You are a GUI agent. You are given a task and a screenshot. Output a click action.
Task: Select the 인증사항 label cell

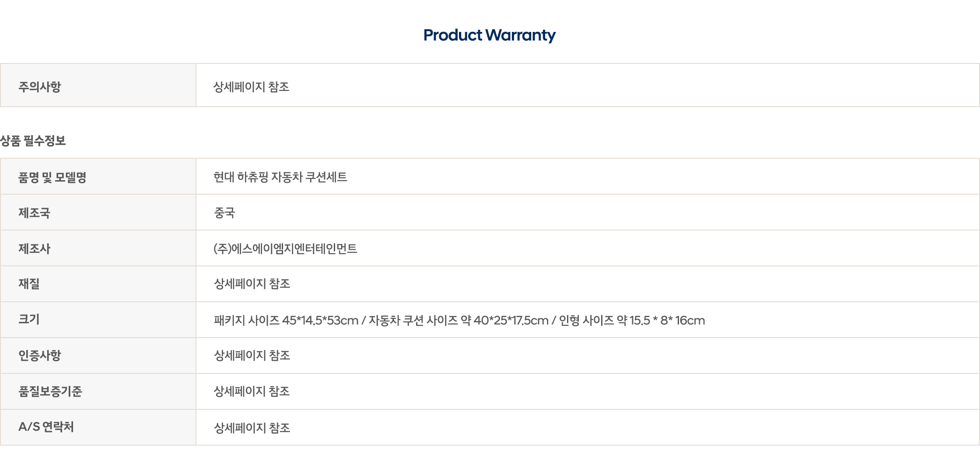point(98,356)
